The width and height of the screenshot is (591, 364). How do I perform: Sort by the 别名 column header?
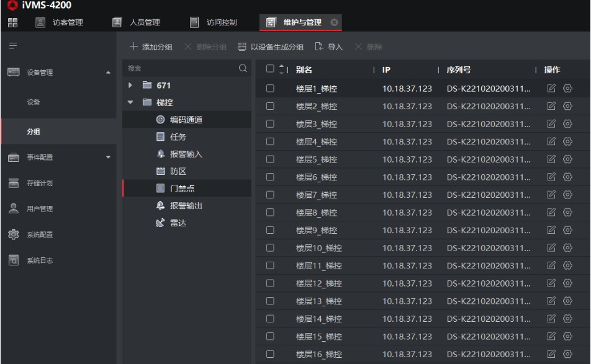[304, 69]
